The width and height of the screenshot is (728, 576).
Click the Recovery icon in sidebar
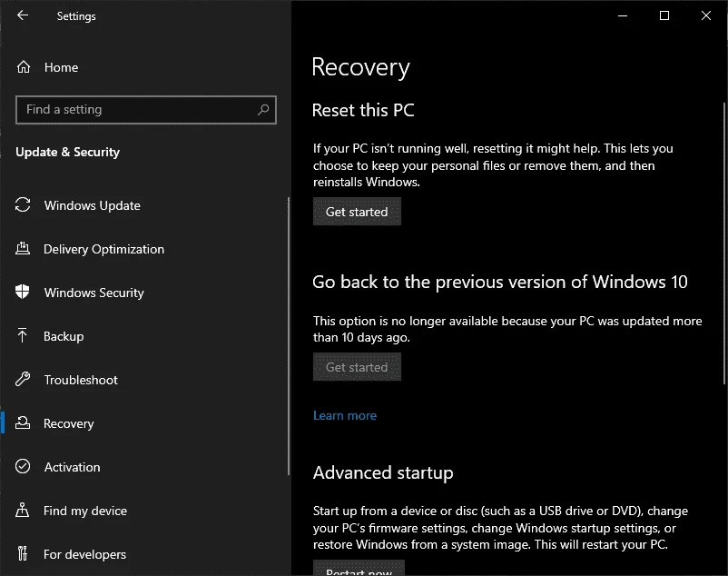pyautogui.click(x=23, y=422)
